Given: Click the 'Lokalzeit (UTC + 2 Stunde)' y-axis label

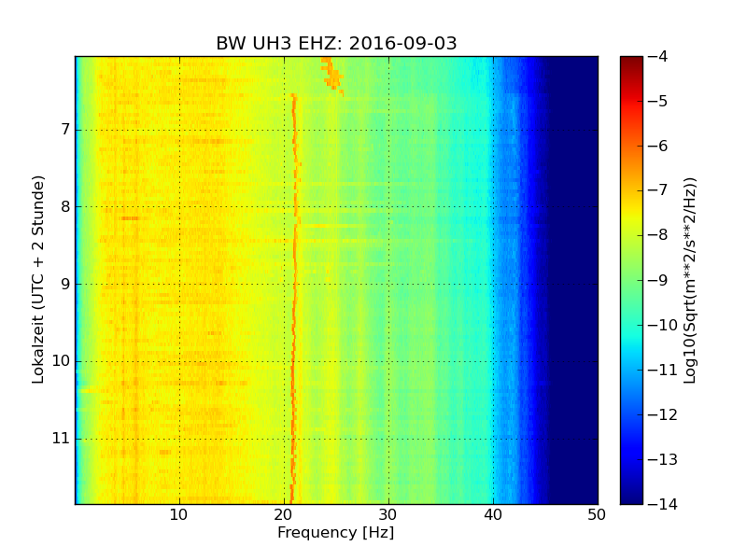Looking at the screenshot, I should pos(38,280).
